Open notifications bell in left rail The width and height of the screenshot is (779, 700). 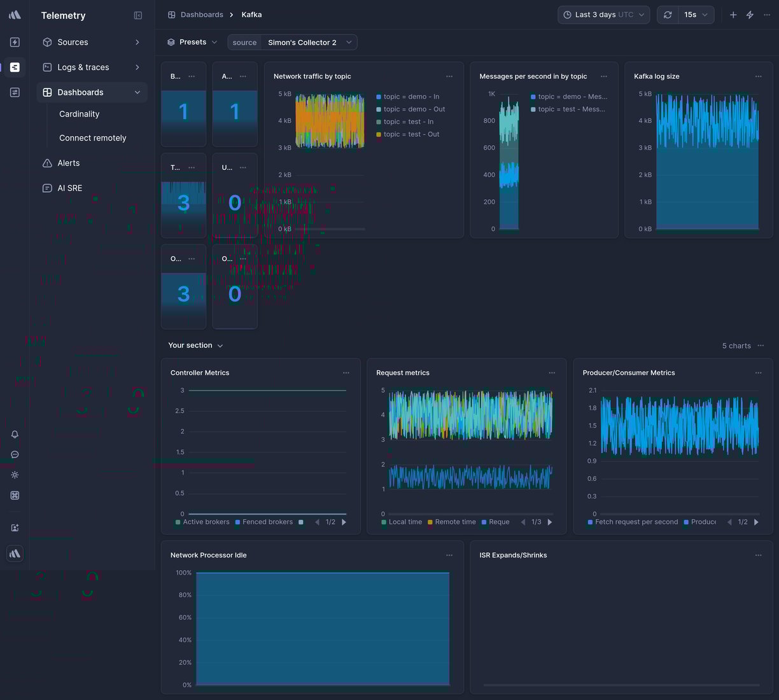(x=15, y=434)
